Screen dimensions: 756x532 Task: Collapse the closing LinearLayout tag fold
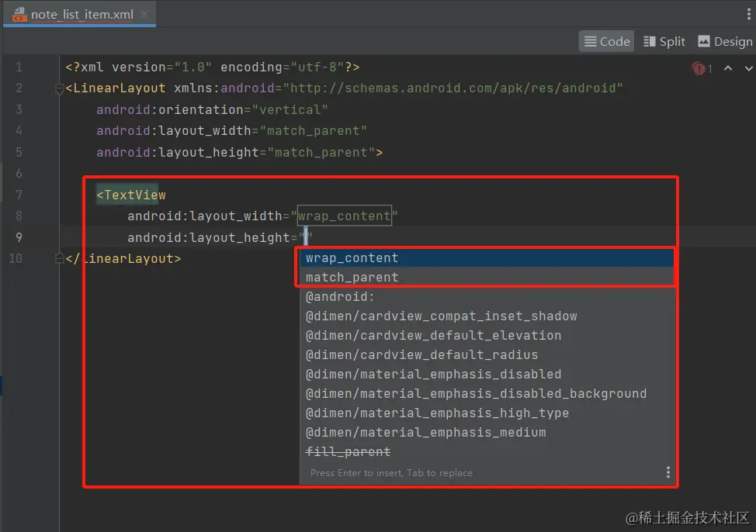pos(60,258)
